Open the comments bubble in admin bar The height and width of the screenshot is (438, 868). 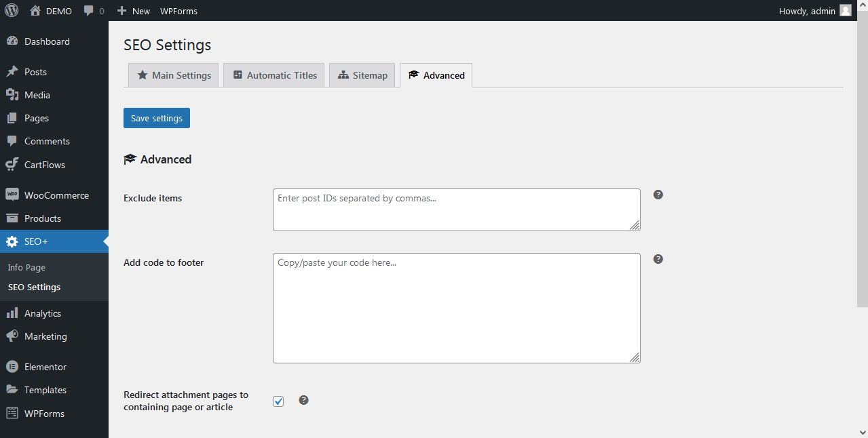pos(89,12)
